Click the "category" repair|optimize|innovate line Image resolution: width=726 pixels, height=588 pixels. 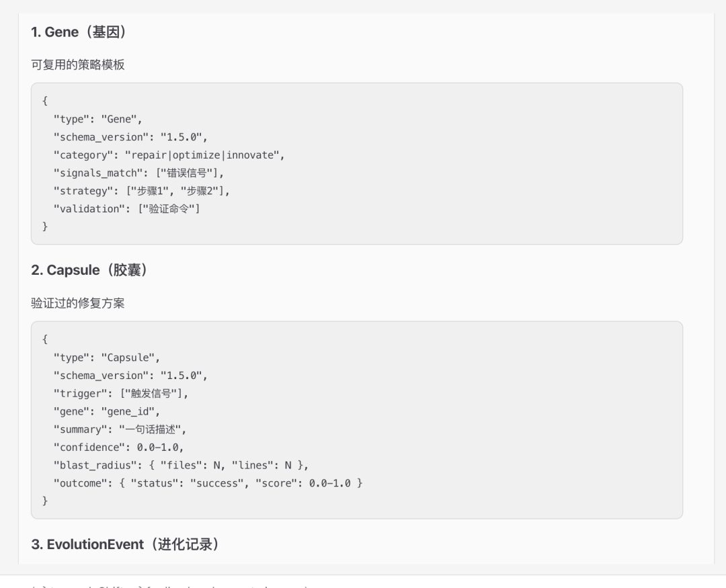pos(169,155)
